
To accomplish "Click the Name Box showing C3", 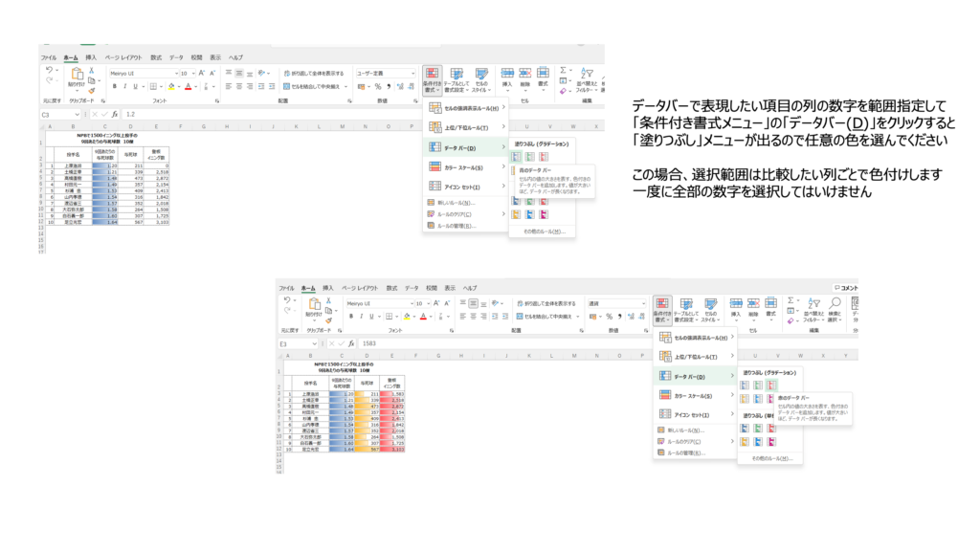I will 59,114.
